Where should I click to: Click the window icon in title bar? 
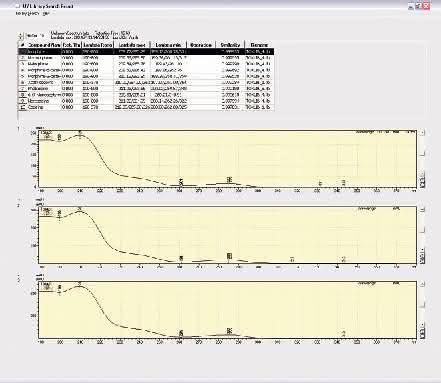point(18,6)
